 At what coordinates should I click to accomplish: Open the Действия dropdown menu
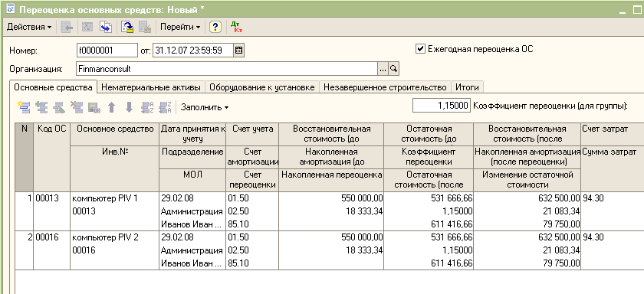pyautogui.click(x=29, y=27)
